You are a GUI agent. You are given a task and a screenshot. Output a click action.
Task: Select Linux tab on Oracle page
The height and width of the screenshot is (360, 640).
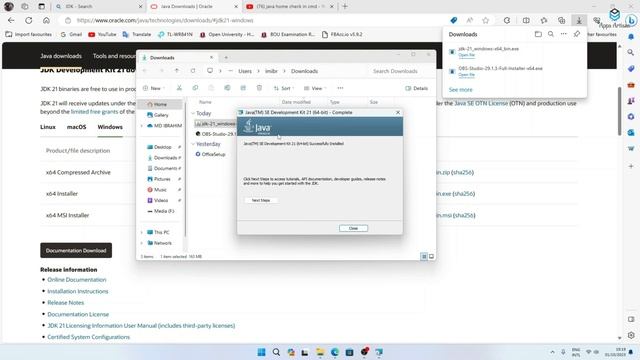[x=48, y=127]
